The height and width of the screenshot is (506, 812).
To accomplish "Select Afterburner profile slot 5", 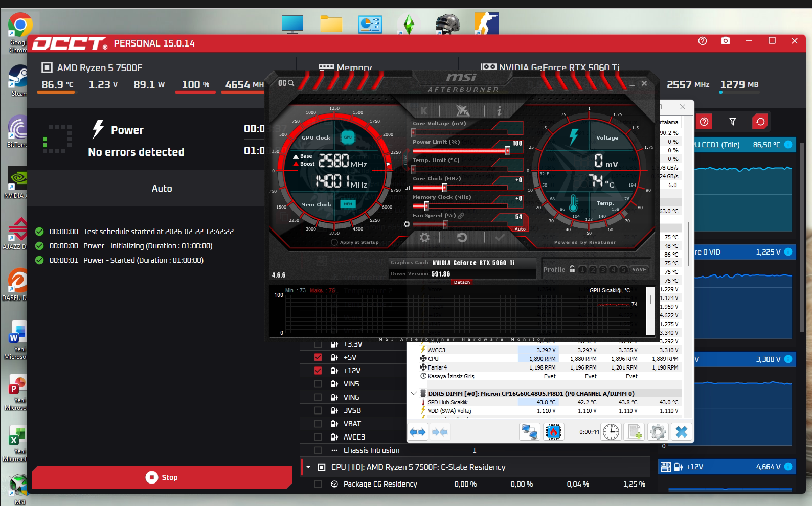I will 623,269.
